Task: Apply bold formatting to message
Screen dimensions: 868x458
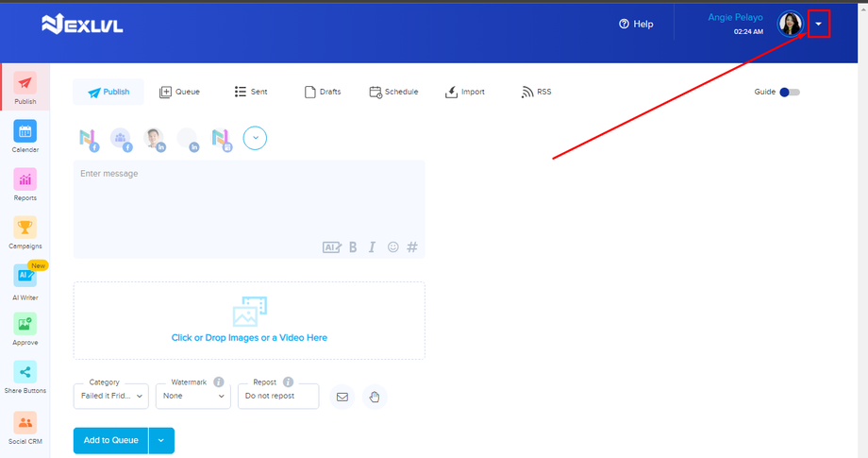Action: [353, 247]
